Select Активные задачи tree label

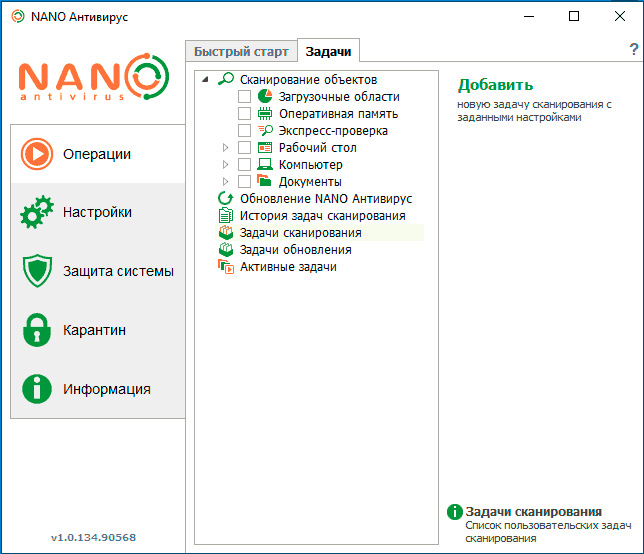click(288, 267)
